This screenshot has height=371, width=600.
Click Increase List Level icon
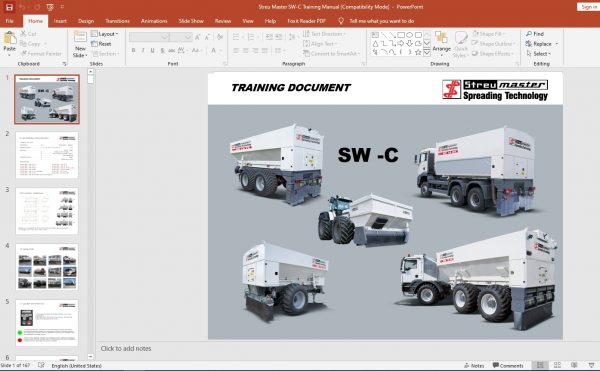[x=279, y=37]
